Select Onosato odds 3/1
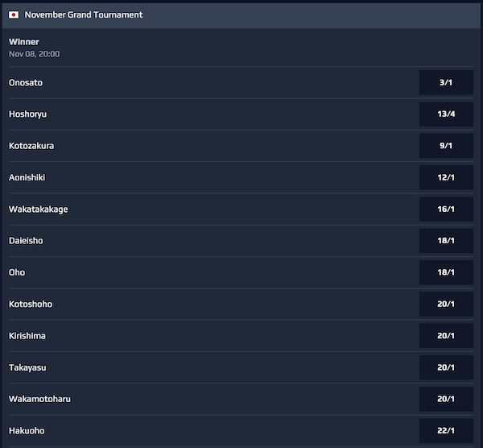Image resolution: width=483 pixels, height=448 pixels. pyautogui.click(x=446, y=83)
